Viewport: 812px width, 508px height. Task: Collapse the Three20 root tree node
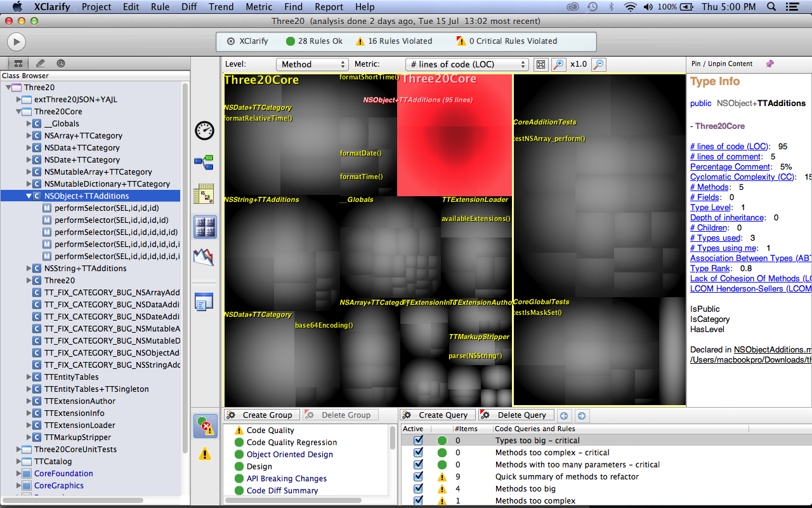point(9,88)
